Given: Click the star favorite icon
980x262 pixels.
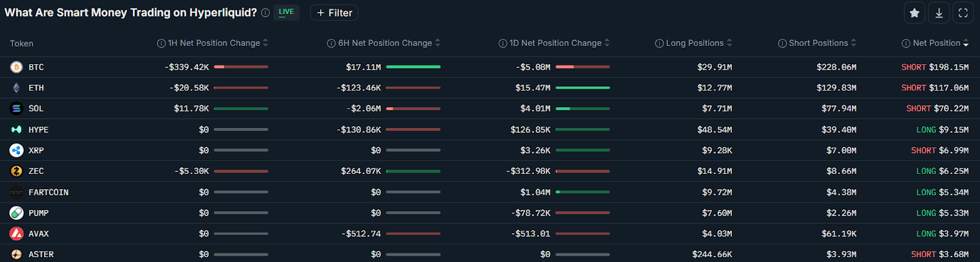Looking at the screenshot, I should (x=914, y=13).
